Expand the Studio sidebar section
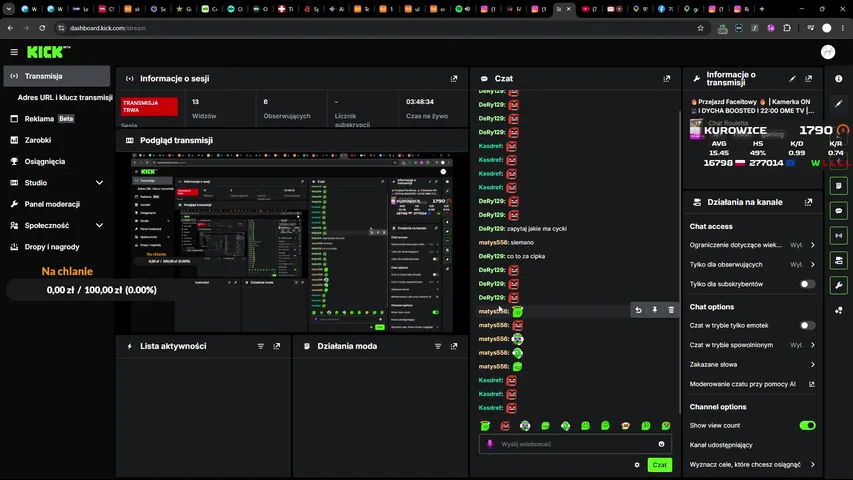The image size is (853, 480). [100, 183]
